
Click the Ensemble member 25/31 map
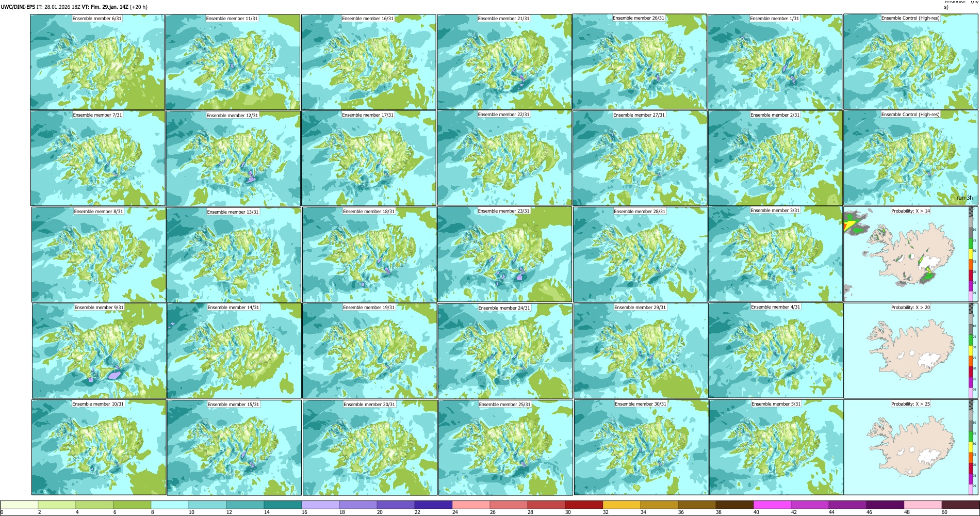pyautogui.click(x=505, y=448)
